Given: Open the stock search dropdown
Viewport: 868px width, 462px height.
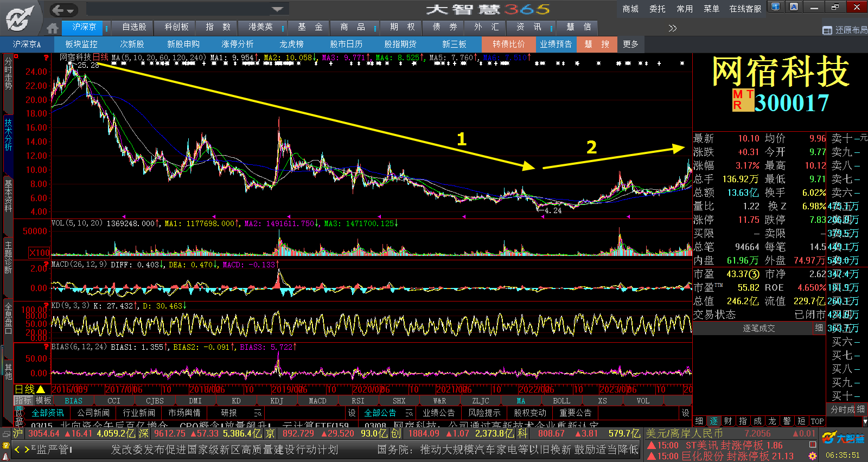Looking at the screenshot, I should [x=278, y=9].
